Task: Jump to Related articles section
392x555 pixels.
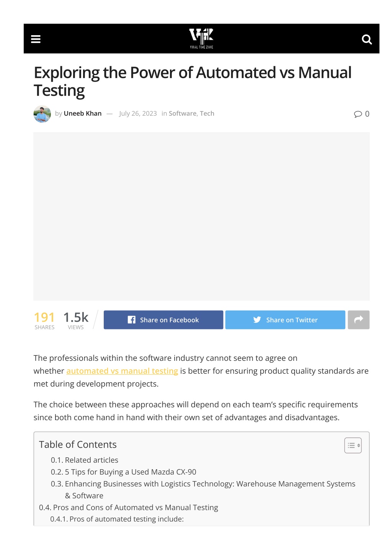Action: (x=85, y=460)
